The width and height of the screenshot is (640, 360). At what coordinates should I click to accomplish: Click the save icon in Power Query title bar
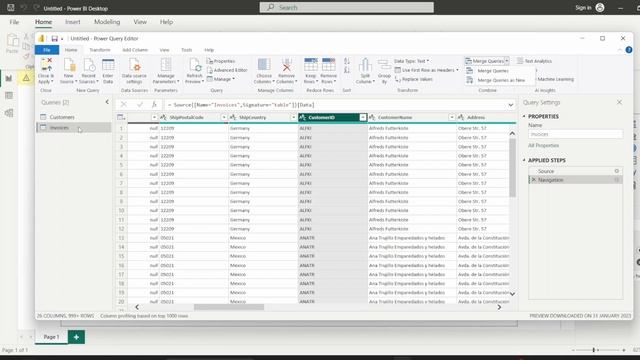[x=54, y=38]
